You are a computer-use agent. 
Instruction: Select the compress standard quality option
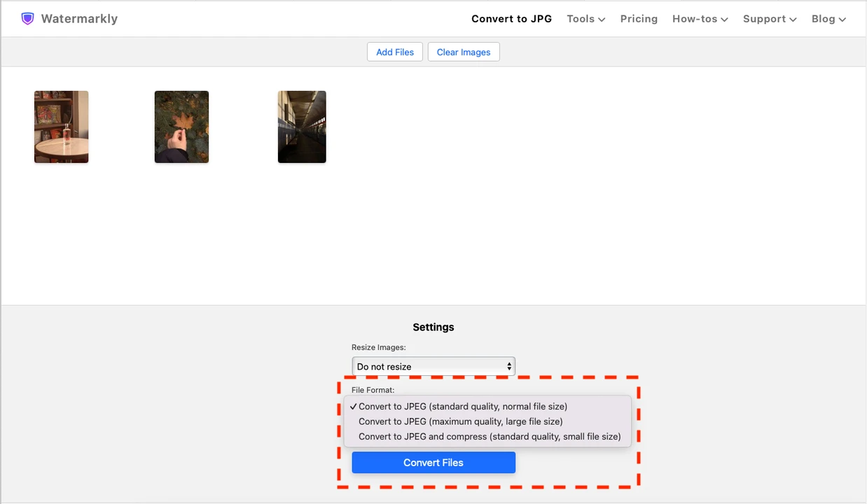(490, 436)
